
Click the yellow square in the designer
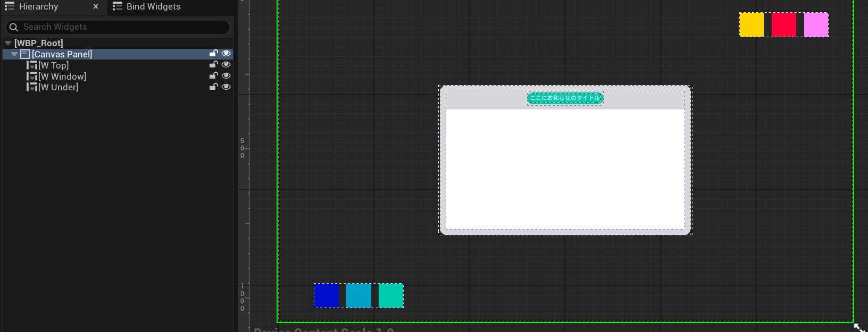pyautogui.click(x=752, y=25)
